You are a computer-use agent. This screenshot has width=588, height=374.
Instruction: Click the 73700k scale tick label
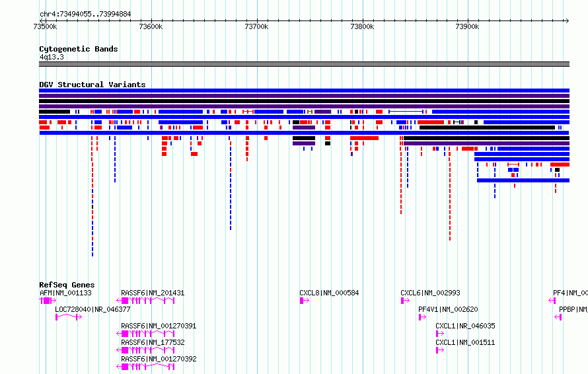pyautogui.click(x=256, y=26)
